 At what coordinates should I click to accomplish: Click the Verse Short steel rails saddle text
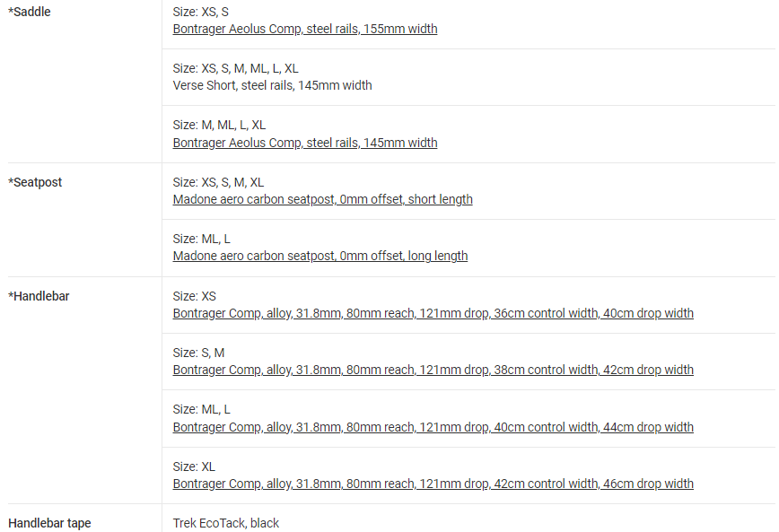(272, 85)
